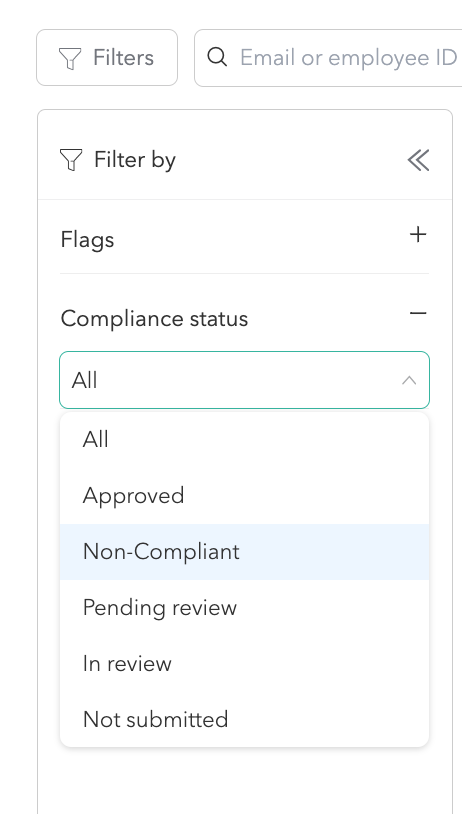Click the funnel icon beside Filter by
Image resolution: width=462 pixels, height=814 pixels.
71,160
